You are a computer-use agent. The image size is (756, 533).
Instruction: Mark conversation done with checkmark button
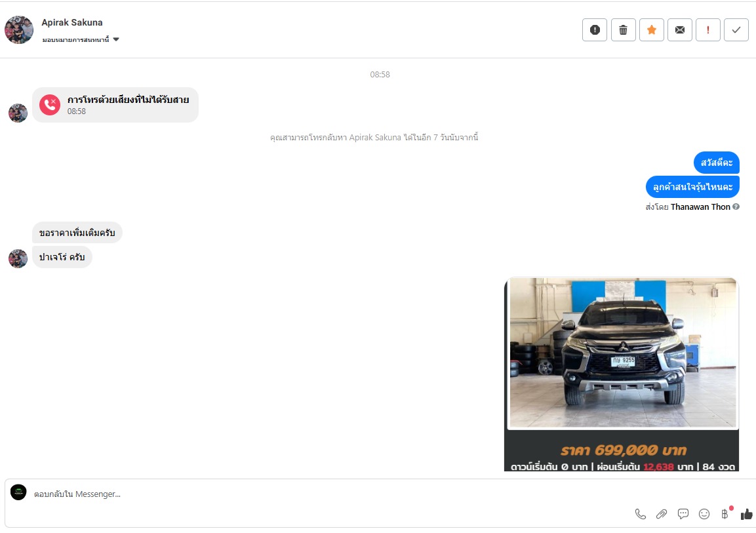736,30
